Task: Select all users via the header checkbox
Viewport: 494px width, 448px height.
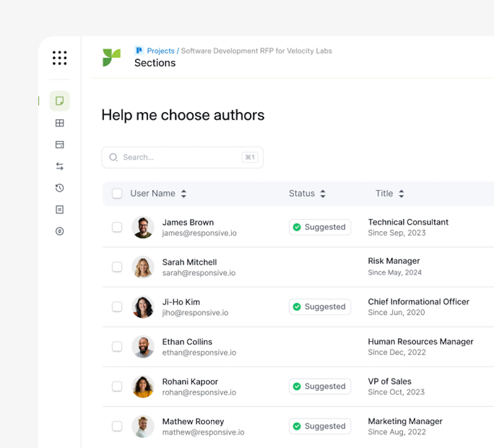Action: 117,193
